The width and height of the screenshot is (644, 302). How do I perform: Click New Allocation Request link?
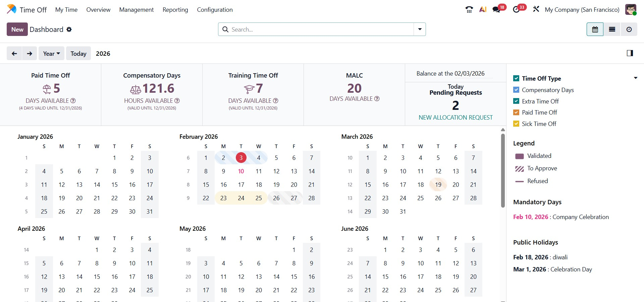(x=455, y=118)
